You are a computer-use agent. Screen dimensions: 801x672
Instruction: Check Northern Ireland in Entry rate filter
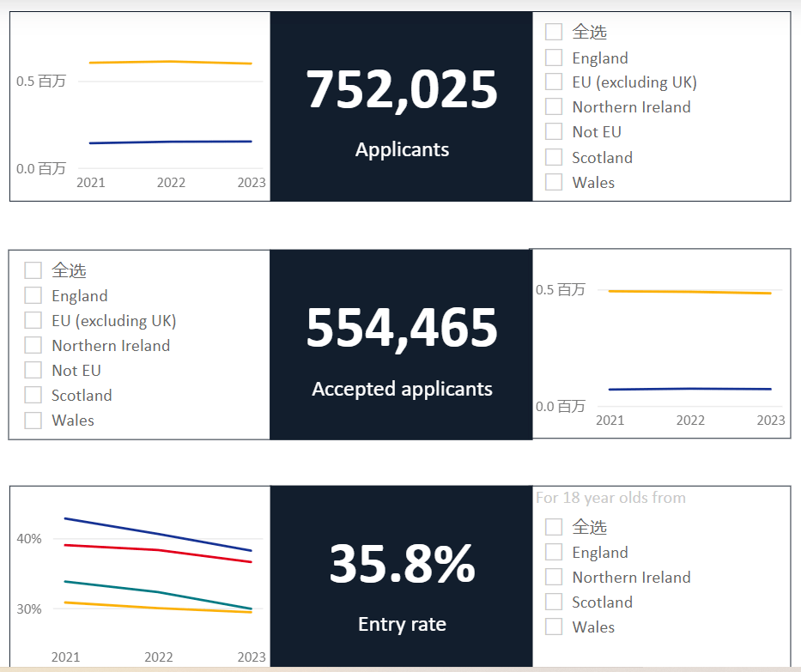point(554,577)
